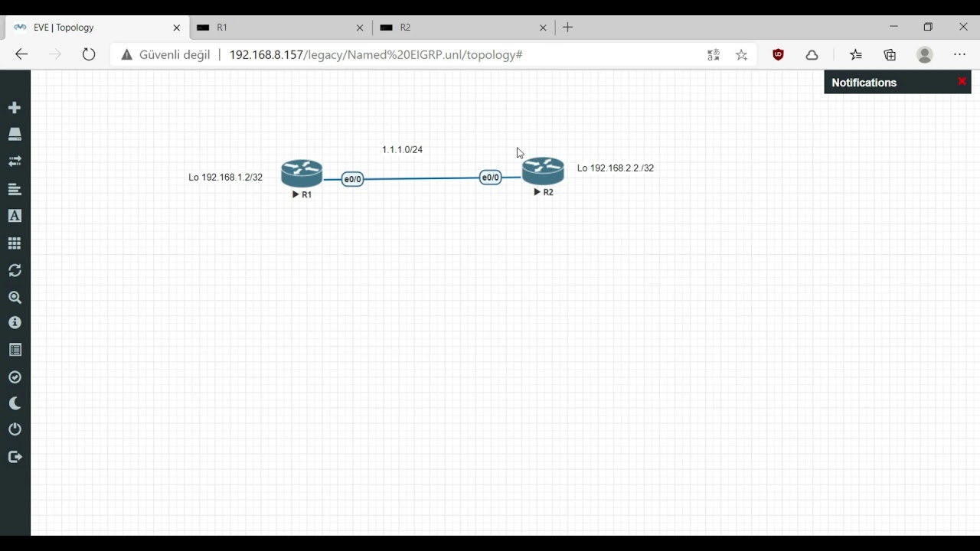Click the 1.1.1.0/24 network label
980x551 pixels.
(402, 150)
